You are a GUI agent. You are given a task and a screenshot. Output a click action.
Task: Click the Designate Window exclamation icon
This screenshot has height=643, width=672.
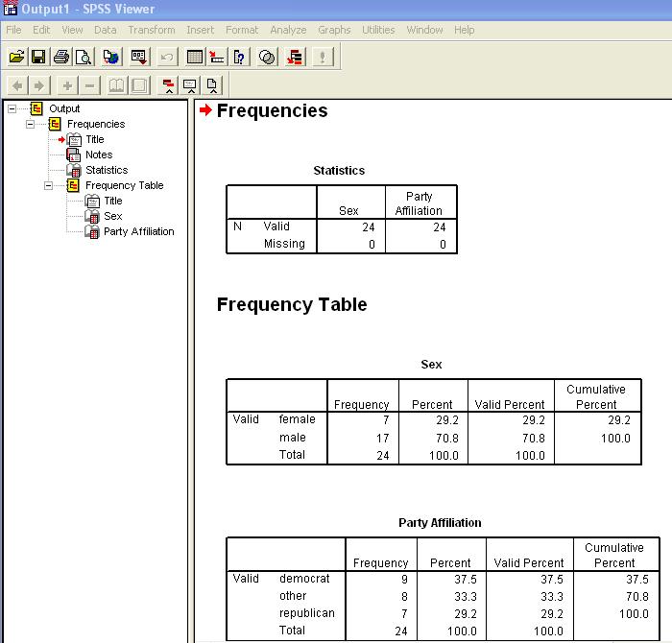click(323, 57)
